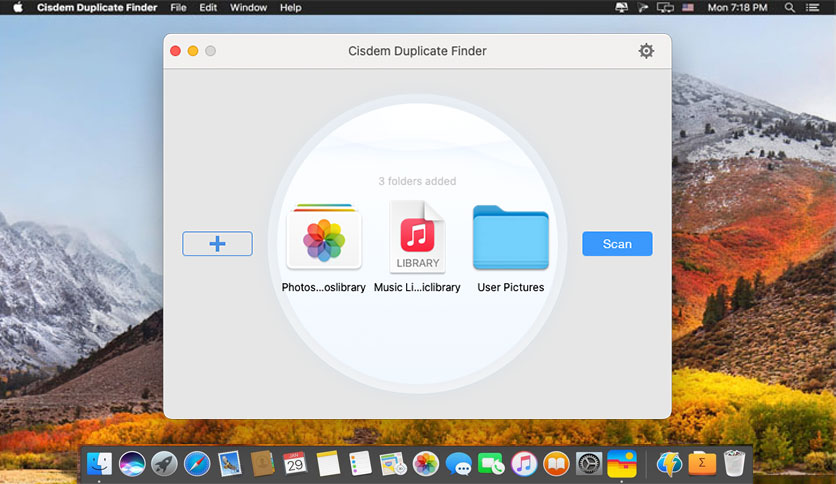This screenshot has height=484, width=836.
Task: Open System Preferences from the Dock
Action: click(589, 463)
